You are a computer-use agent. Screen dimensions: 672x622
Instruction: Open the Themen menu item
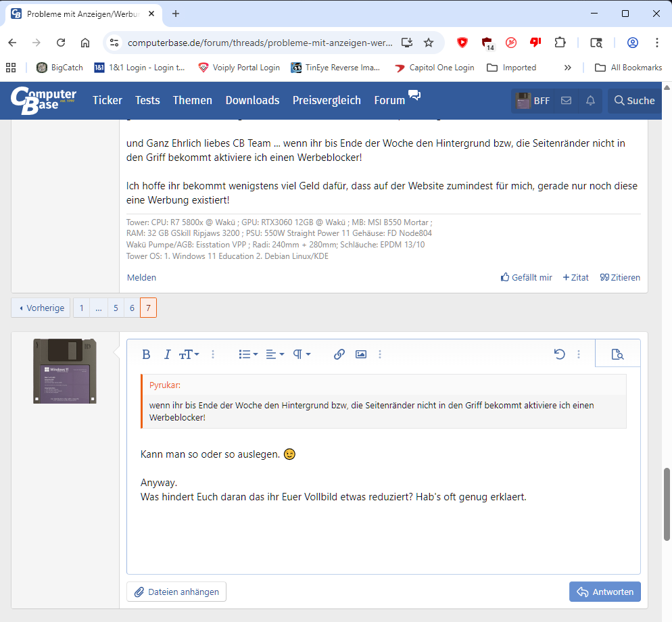(193, 100)
